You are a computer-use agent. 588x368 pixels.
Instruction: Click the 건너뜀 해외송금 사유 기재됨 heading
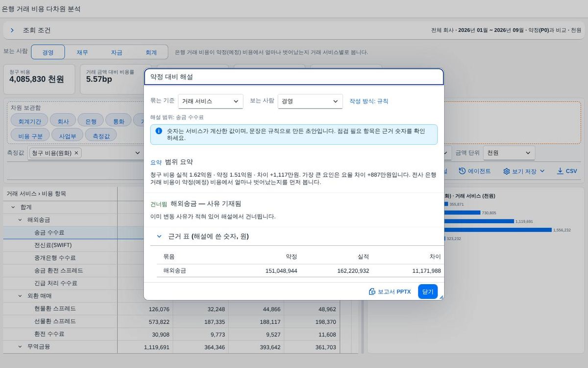pyautogui.click(x=196, y=204)
